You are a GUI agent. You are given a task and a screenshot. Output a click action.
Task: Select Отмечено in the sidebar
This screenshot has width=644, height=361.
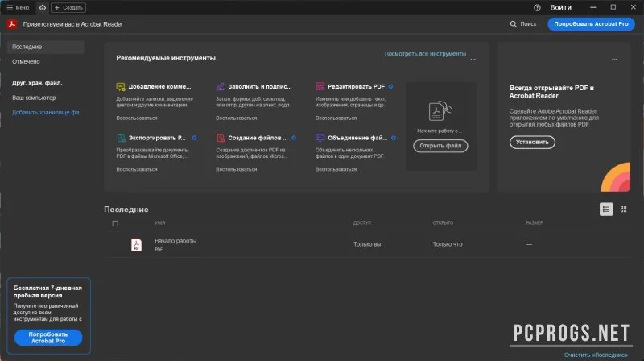[x=26, y=62]
